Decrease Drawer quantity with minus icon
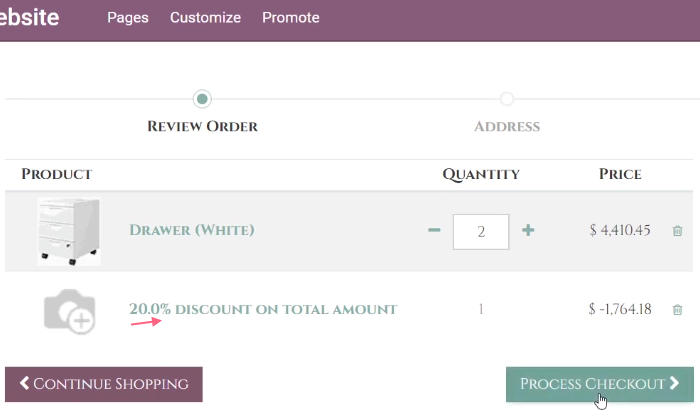The width and height of the screenshot is (700, 414). (x=434, y=231)
